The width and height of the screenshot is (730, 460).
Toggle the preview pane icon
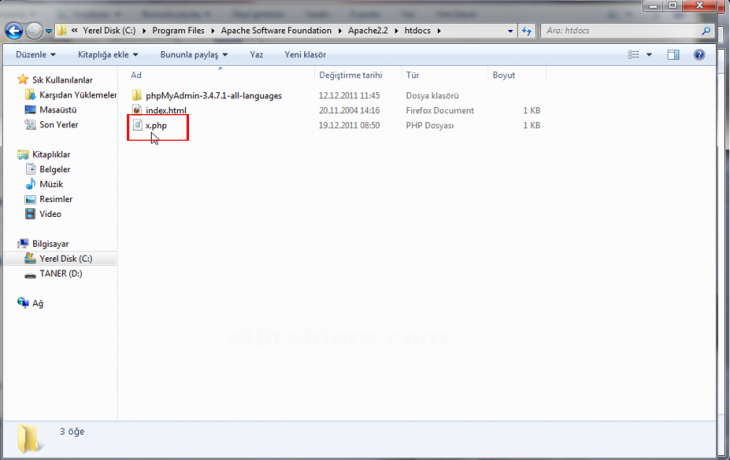pyautogui.click(x=673, y=54)
